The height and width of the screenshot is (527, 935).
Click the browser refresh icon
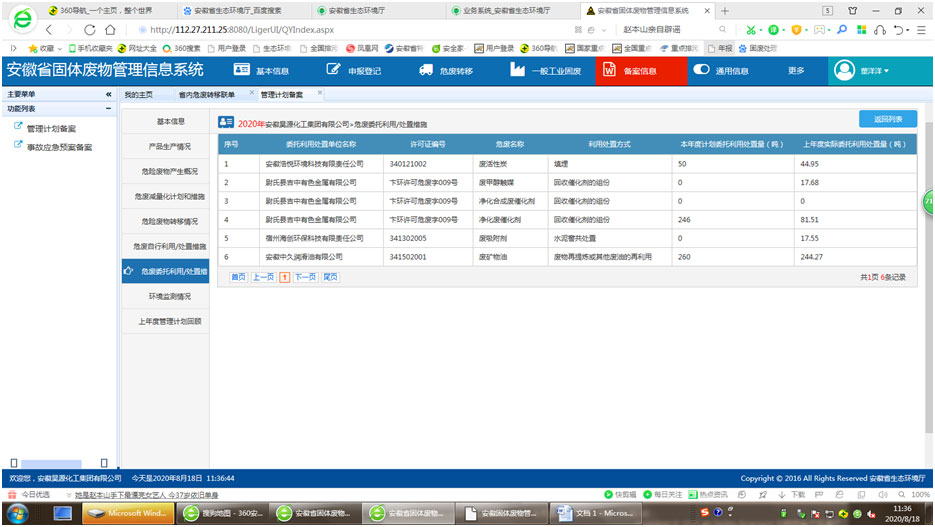[x=90, y=30]
